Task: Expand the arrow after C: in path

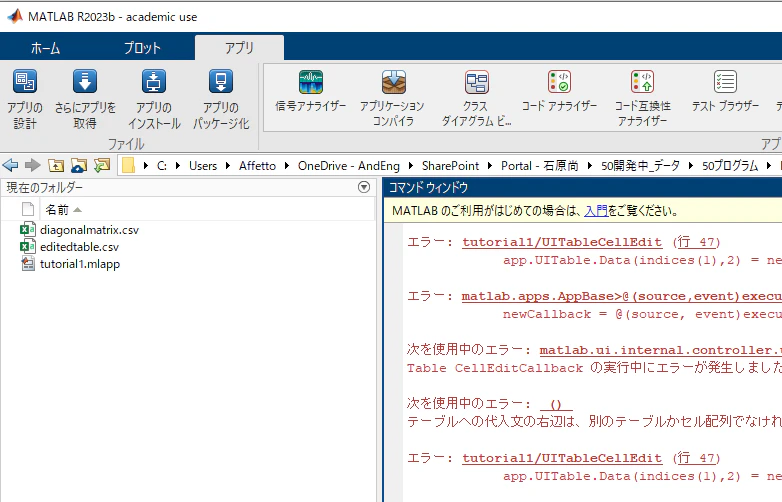Action: click(178, 166)
